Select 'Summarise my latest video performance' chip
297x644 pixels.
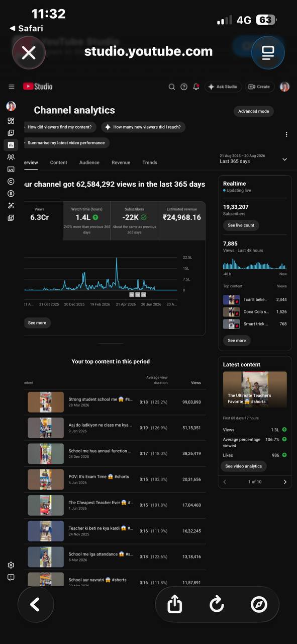[x=66, y=143]
